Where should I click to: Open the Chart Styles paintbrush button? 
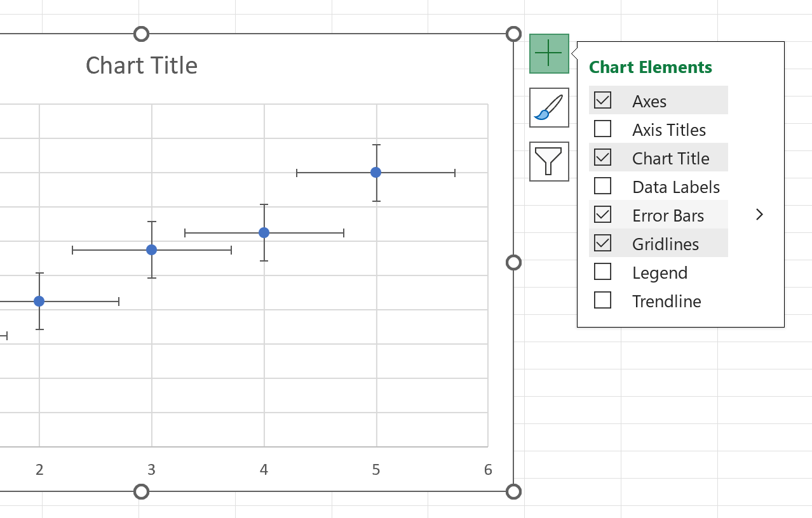click(x=549, y=107)
